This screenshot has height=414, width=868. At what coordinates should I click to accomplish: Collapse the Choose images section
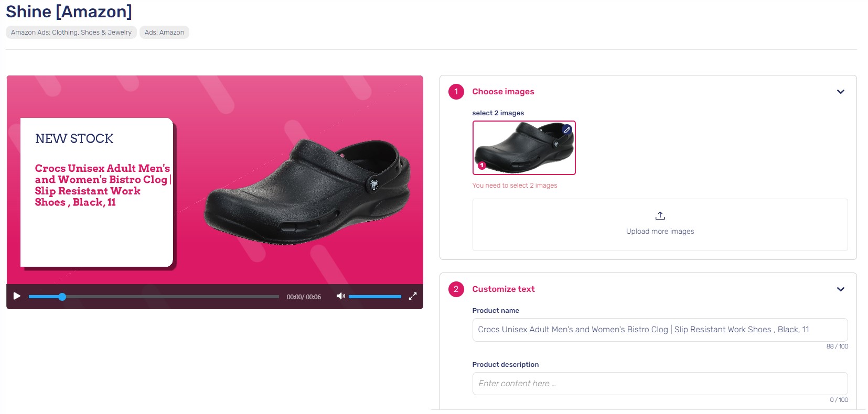pyautogui.click(x=841, y=92)
